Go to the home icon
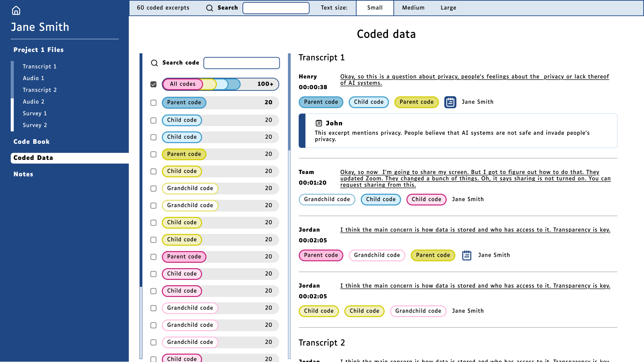Image resolution: width=644 pixels, height=362 pixels. point(16,11)
